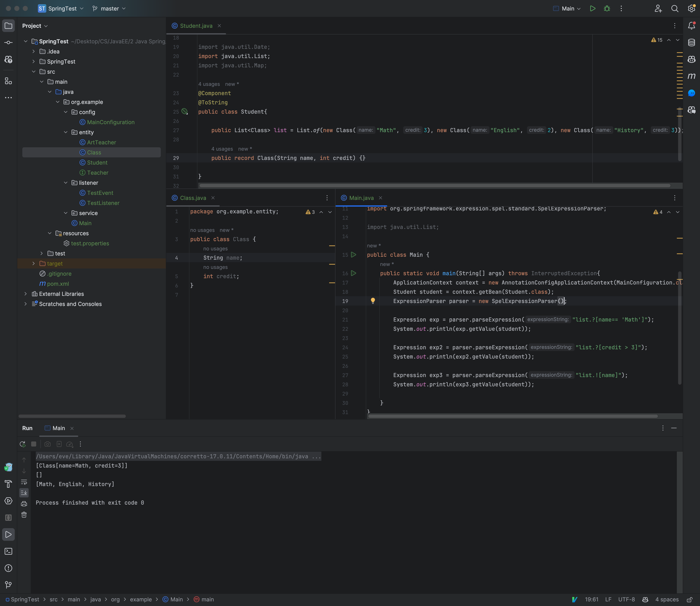
Task: Go to next problem in Student.java
Action: pyautogui.click(x=678, y=40)
